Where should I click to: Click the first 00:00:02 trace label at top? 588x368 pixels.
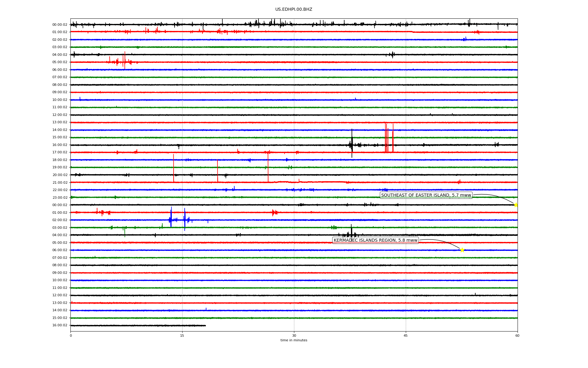click(60, 25)
